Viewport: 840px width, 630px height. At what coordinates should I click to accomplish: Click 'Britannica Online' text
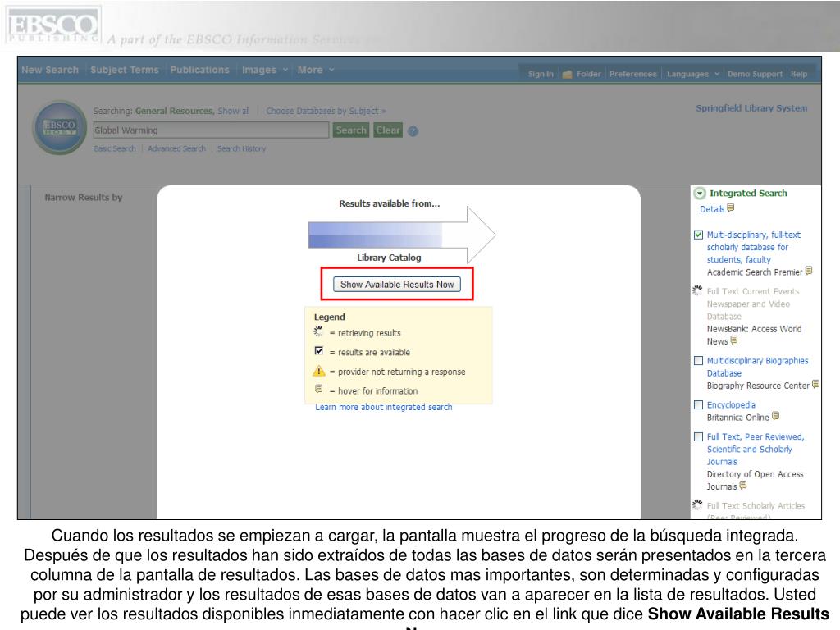(737, 418)
